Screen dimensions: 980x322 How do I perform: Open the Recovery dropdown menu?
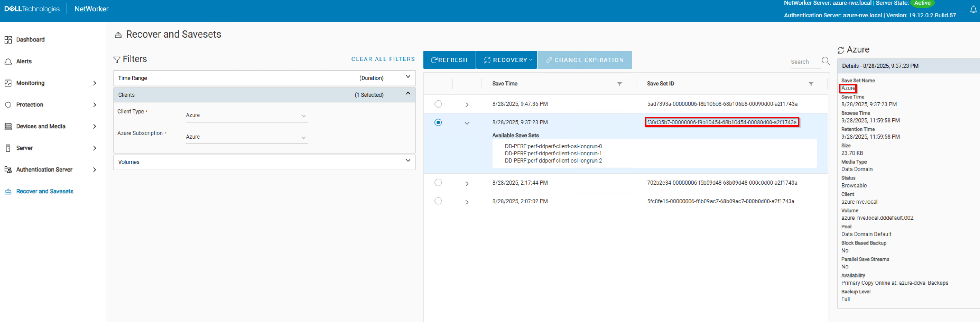pyautogui.click(x=506, y=60)
